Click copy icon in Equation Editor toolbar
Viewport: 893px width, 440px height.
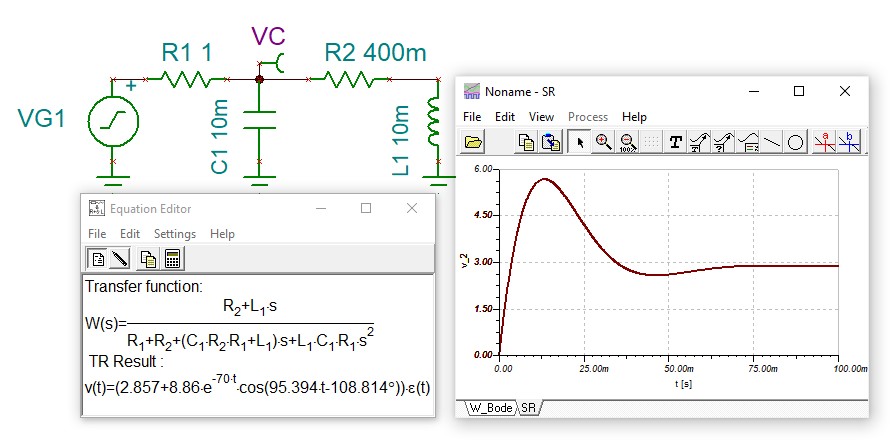click(148, 259)
